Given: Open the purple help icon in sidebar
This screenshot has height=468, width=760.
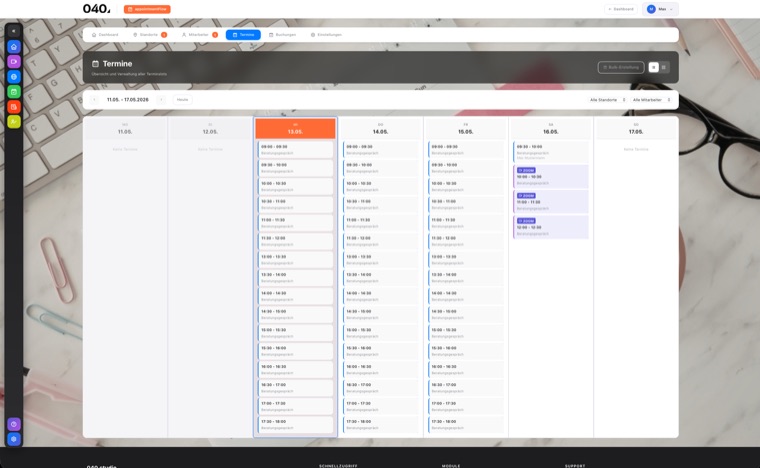Looking at the screenshot, I should point(14,424).
